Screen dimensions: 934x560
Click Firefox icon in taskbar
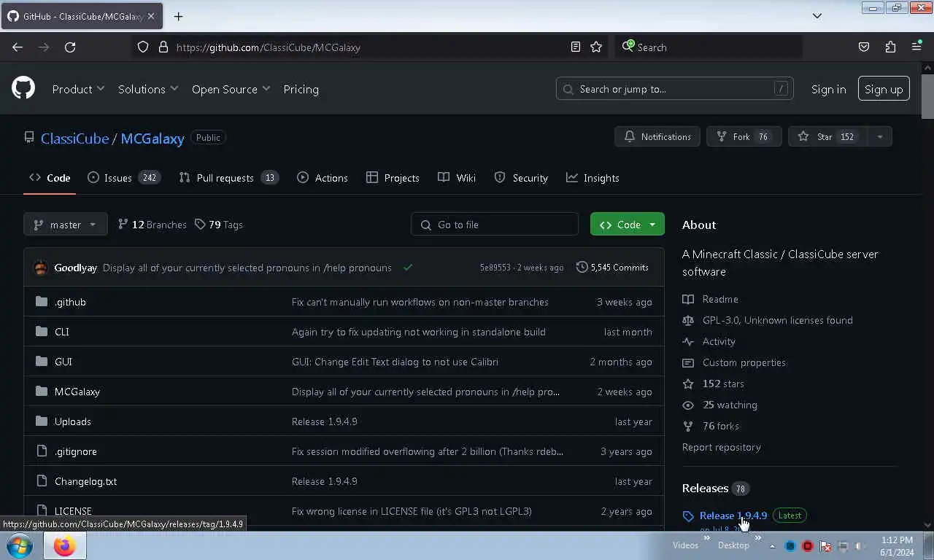[x=64, y=545]
